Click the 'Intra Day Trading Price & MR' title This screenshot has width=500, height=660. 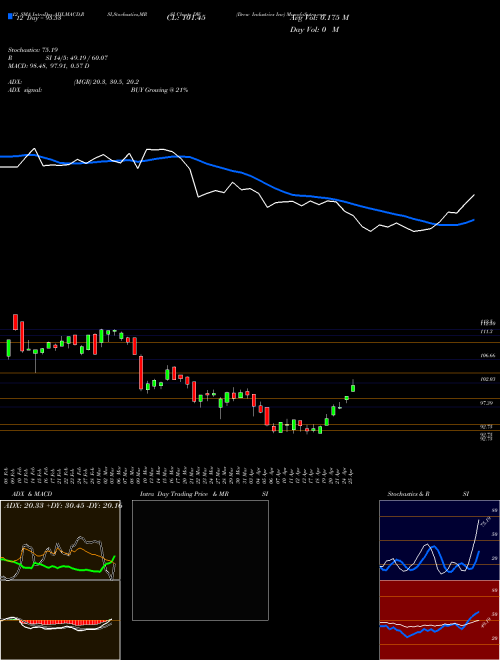(x=184, y=494)
